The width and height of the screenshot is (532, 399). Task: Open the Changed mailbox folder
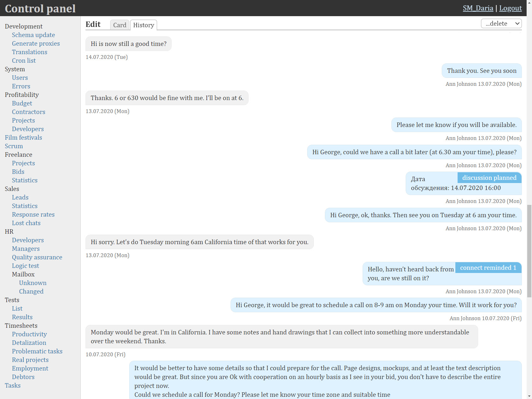(x=31, y=291)
